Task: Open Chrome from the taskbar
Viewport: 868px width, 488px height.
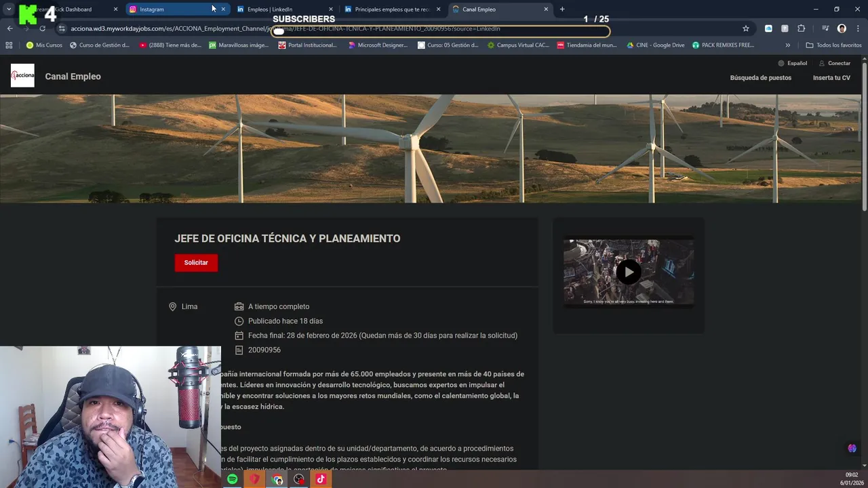Action: coord(277,479)
